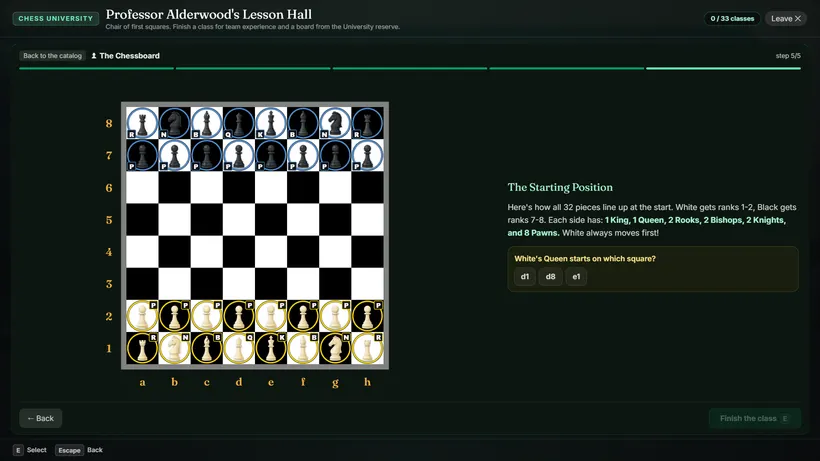Select the black bishop on f8
Screen dimensions: 820x461
(x=303, y=123)
